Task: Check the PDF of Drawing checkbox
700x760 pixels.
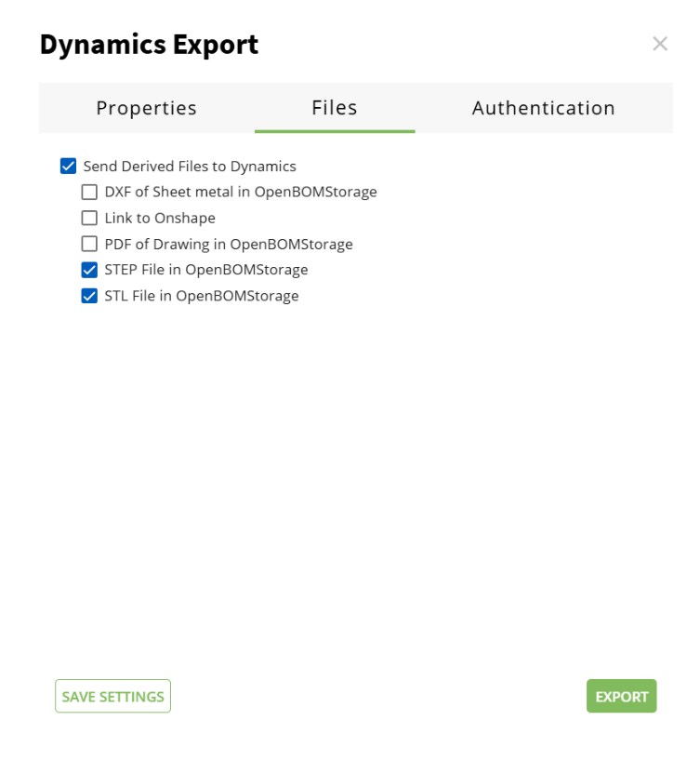Action: (89, 245)
